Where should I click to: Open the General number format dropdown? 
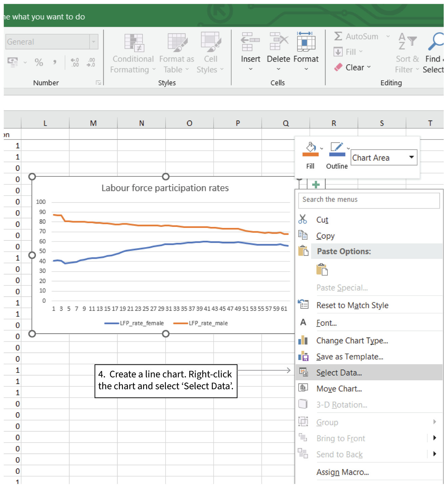tap(93, 41)
